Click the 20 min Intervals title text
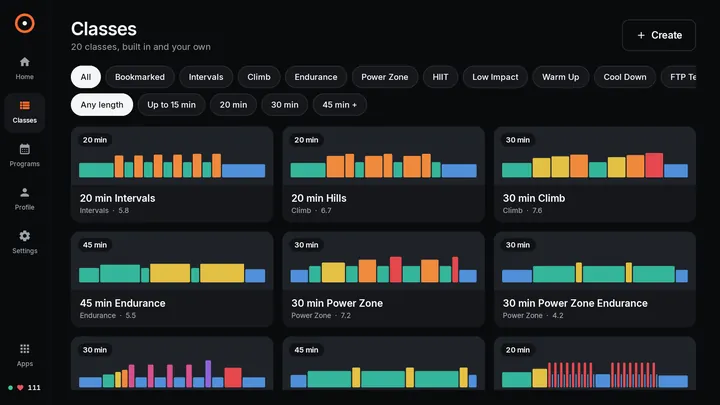Screen dimensions: 720x405 118,198
